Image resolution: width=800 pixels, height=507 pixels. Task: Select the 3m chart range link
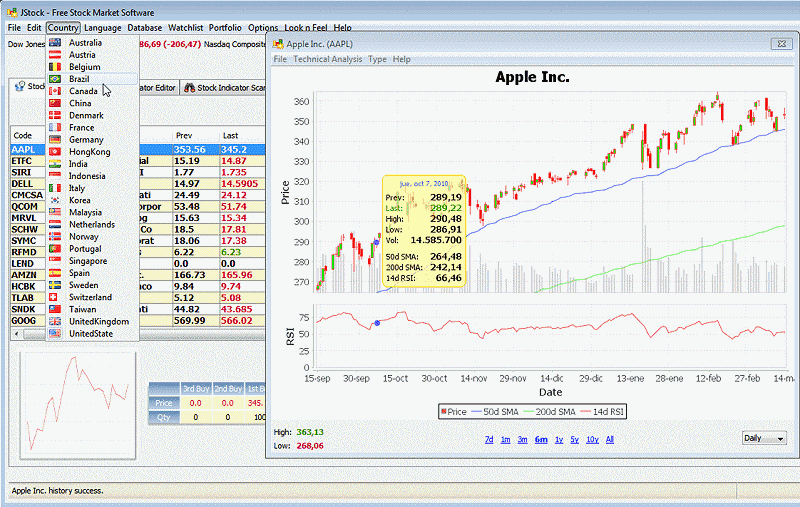point(522,439)
